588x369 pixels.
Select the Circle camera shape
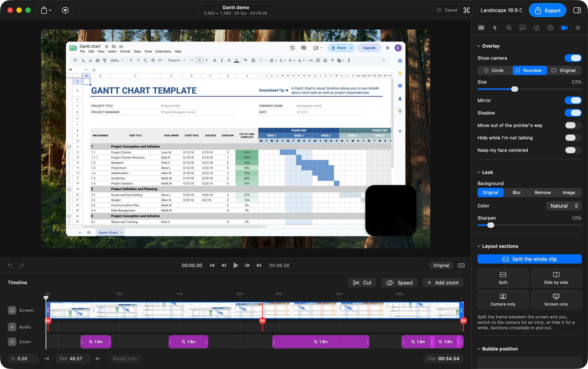click(x=494, y=71)
